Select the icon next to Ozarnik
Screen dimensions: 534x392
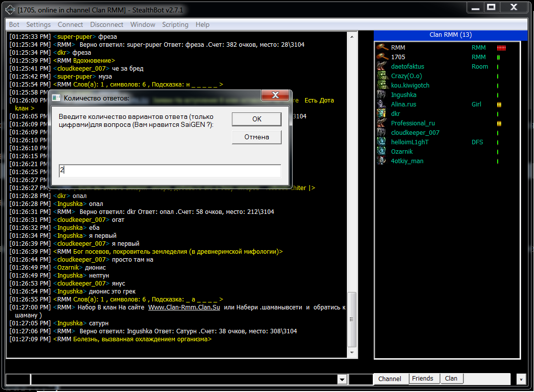tap(382, 152)
